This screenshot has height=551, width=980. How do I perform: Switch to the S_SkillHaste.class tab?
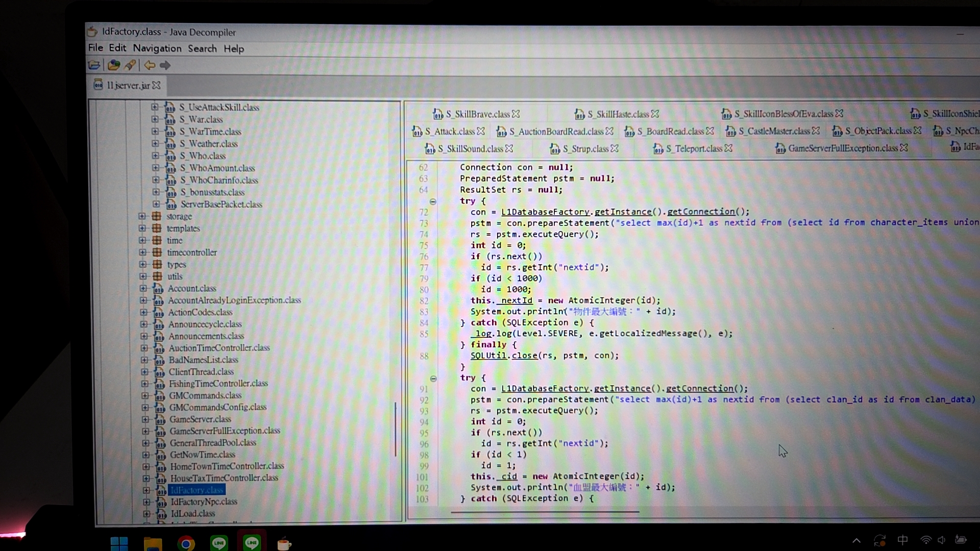(x=618, y=114)
